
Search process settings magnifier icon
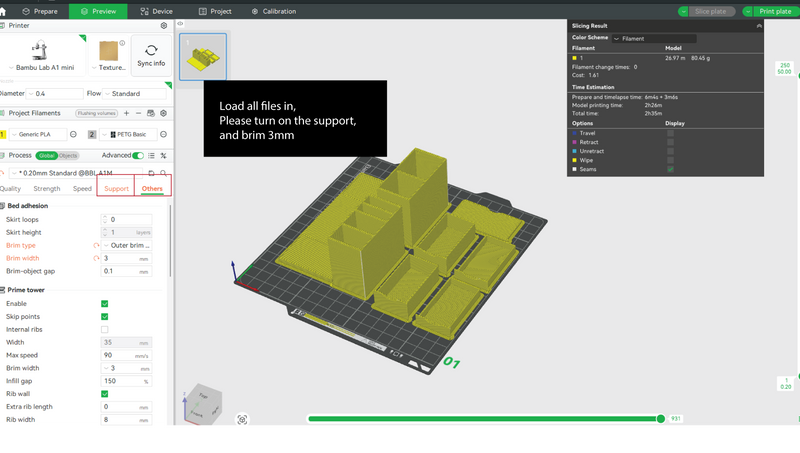point(163,173)
